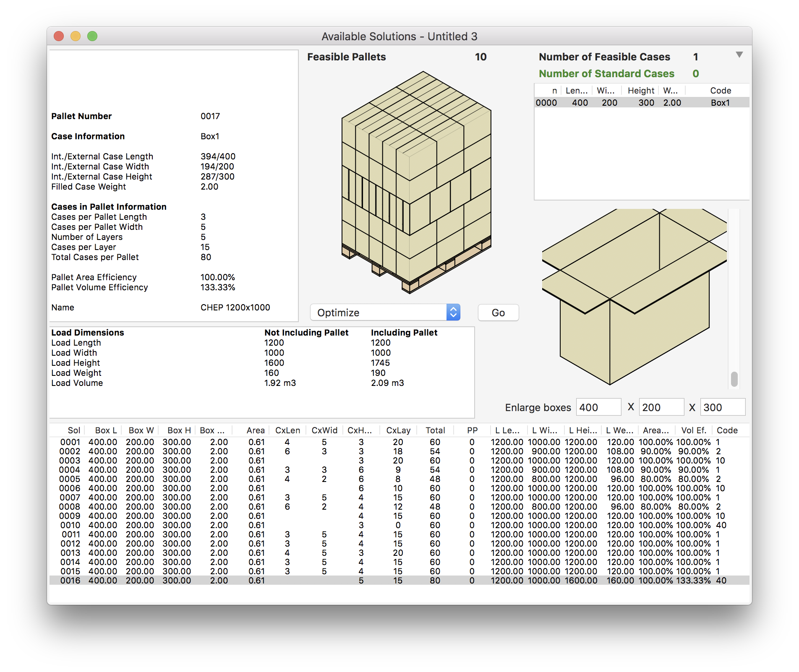Sort solutions by CxWid column
The height and width of the screenshot is (672, 799).
coord(324,430)
